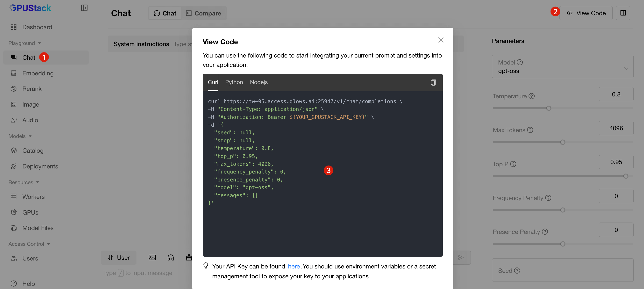The width and height of the screenshot is (644, 289).
Task: Follow the API Key 'here' link
Action: point(294,267)
